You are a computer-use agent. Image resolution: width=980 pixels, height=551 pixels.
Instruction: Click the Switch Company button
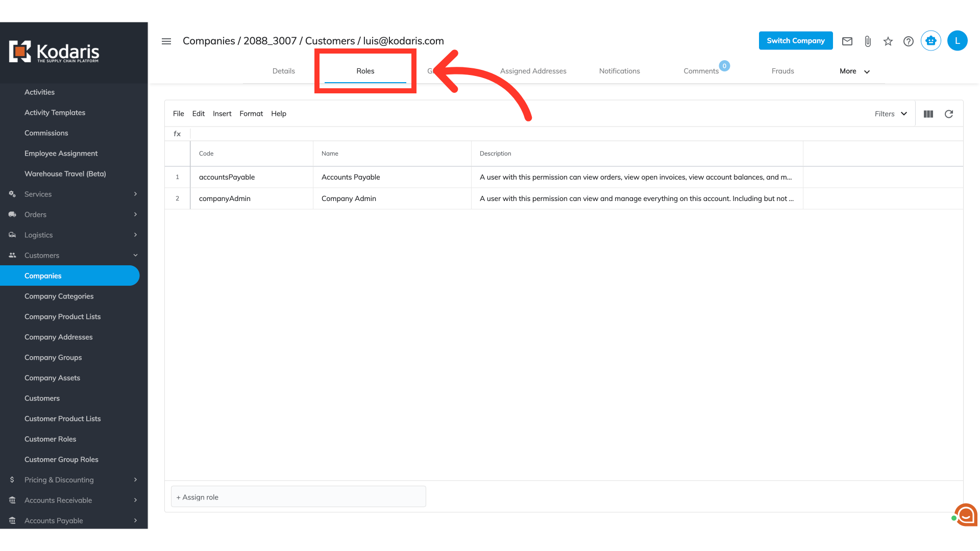(795, 41)
